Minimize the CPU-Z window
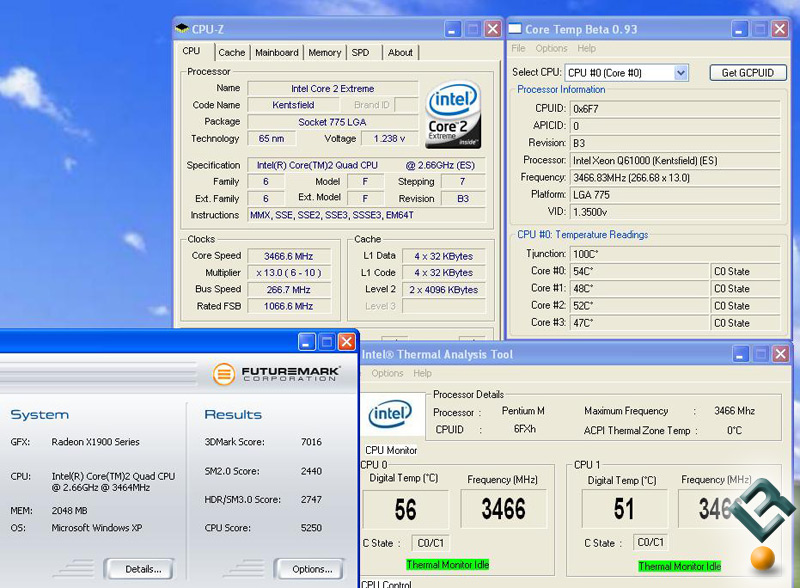 (x=452, y=29)
